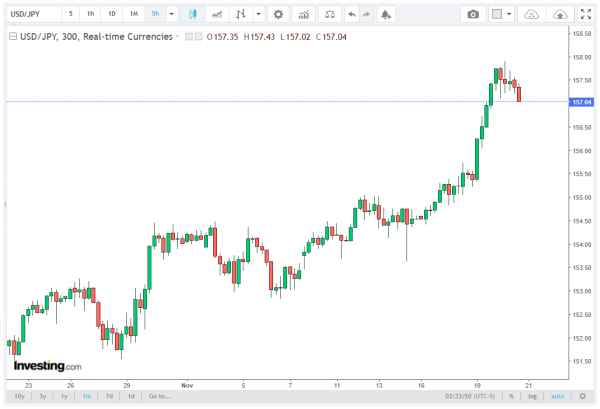
Task: Expand the time interval dropdown arrow
Action: [172, 14]
